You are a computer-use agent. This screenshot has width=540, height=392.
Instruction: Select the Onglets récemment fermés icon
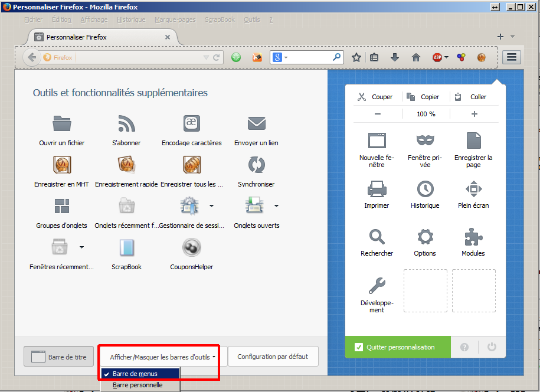pyautogui.click(x=126, y=206)
